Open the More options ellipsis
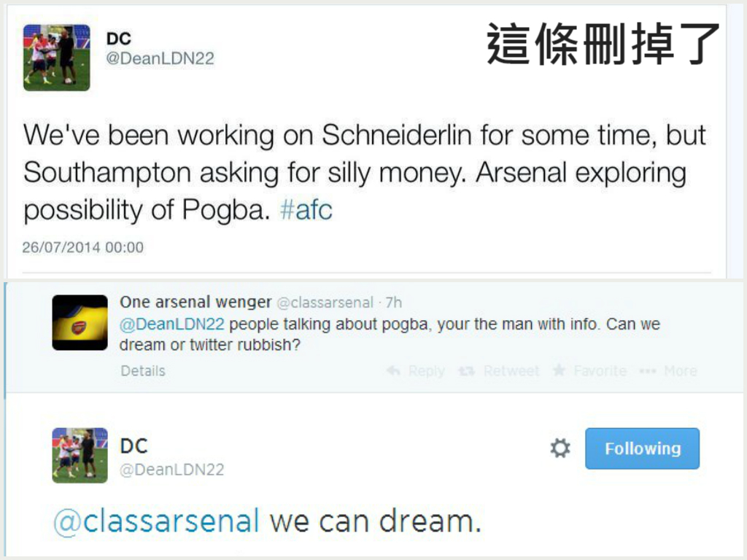 [647, 371]
